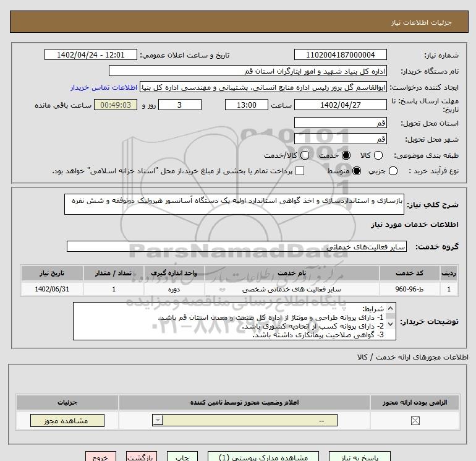Click the تعداد / مقدار column header
The image size is (476, 461).
114,273
